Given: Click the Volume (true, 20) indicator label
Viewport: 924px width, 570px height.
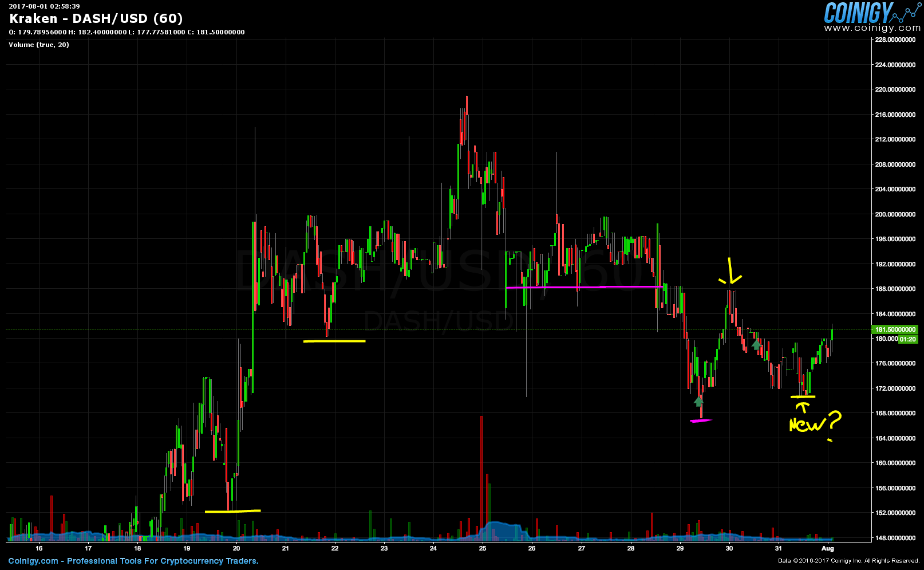Looking at the screenshot, I should pos(39,45).
